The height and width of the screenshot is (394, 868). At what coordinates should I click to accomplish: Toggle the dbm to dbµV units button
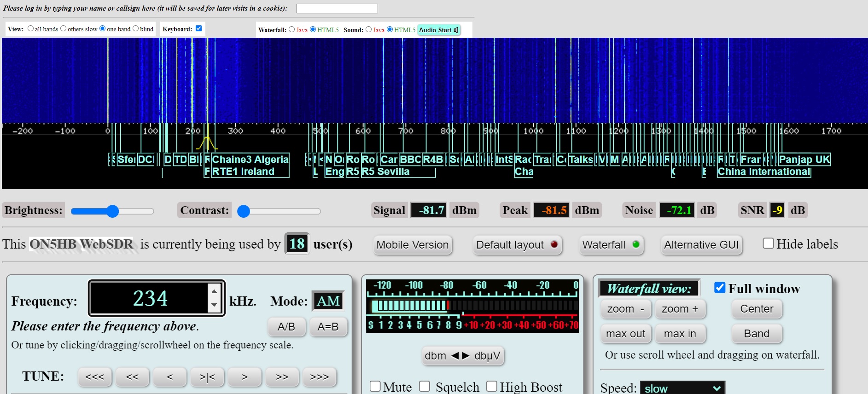click(462, 356)
